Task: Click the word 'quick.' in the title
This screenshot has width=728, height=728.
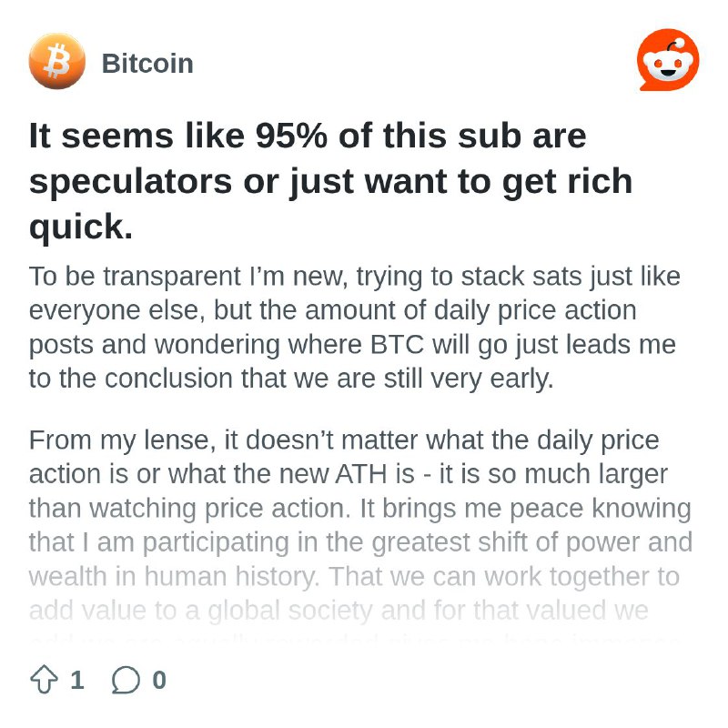Action: (x=81, y=227)
